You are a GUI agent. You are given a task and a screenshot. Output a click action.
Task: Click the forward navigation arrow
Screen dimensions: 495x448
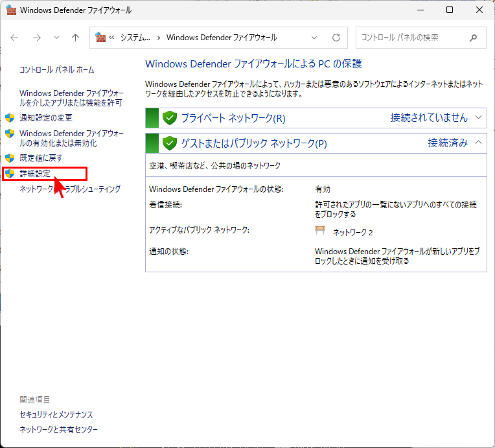(37, 38)
